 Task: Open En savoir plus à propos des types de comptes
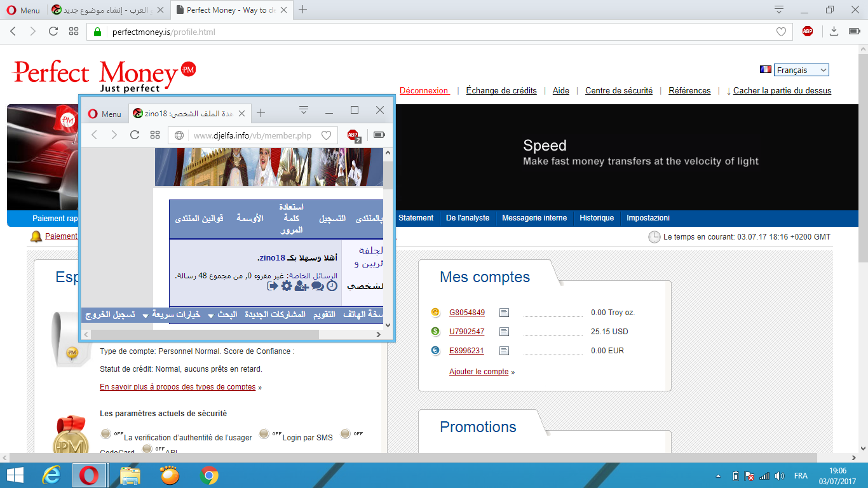(x=178, y=387)
